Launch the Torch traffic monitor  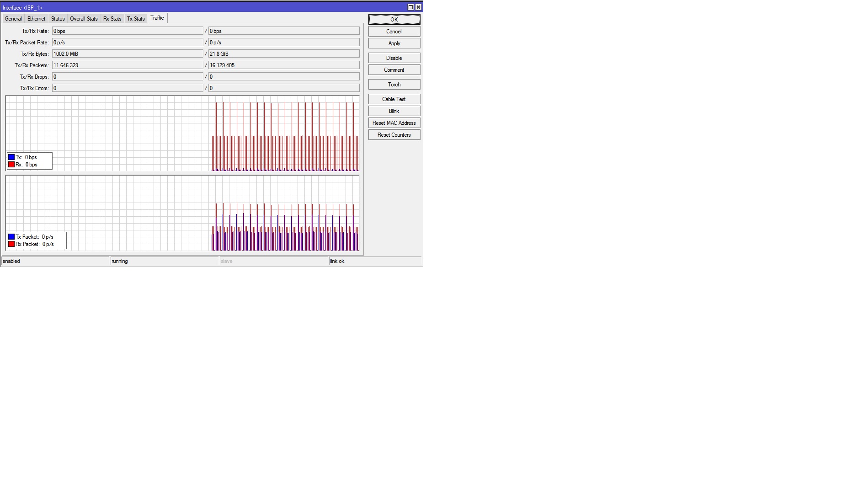point(394,84)
